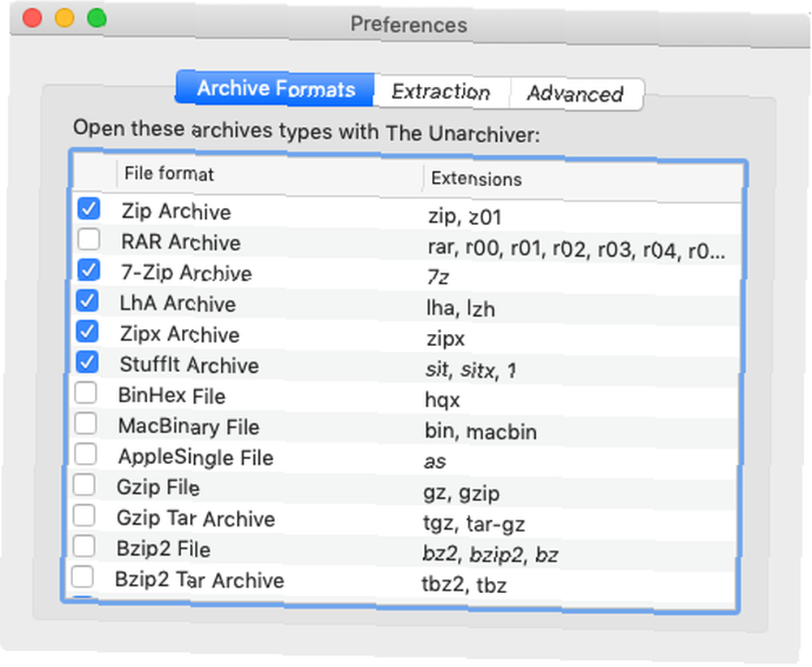Minimize the Preferences window
Screen dimensions: 812x667
[65, 18]
